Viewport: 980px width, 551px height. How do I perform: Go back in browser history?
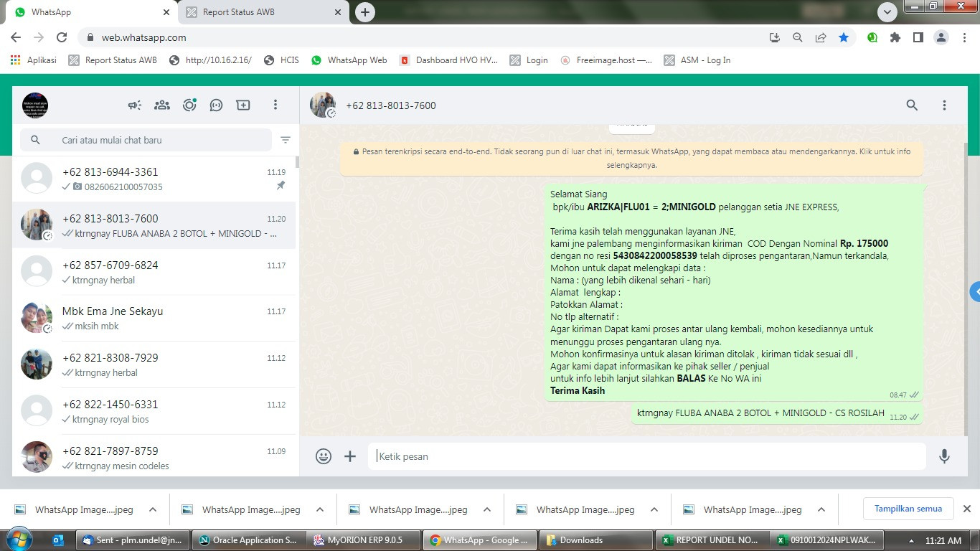click(16, 37)
